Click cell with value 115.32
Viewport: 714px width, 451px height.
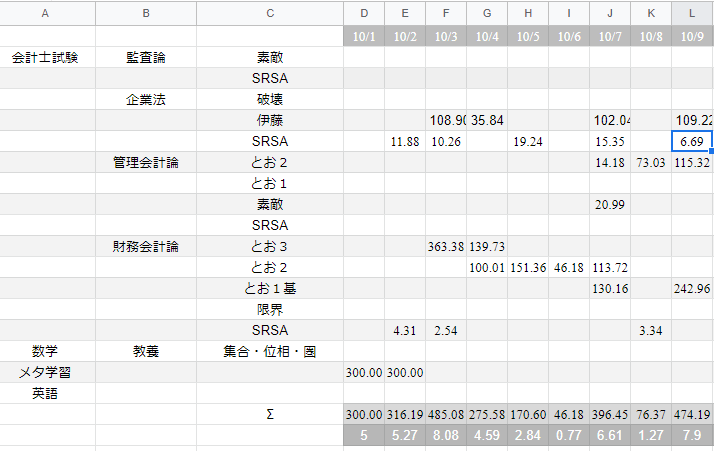[x=692, y=162]
